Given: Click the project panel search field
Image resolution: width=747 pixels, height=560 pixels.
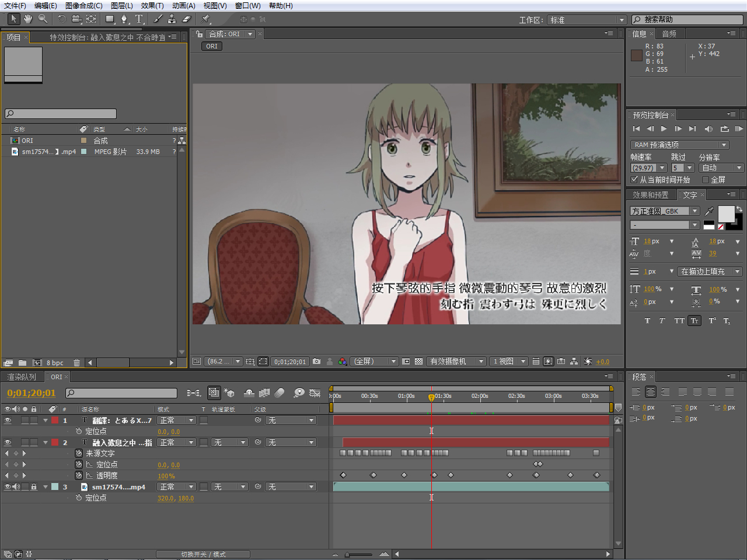Looking at the screenshot, I should click(x=61, y=114).
